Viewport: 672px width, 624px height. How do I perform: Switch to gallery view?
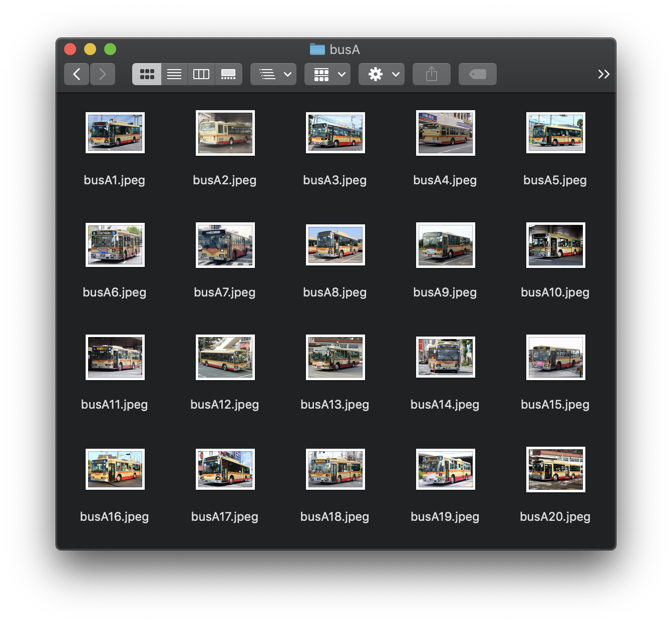tap(228, 74)
